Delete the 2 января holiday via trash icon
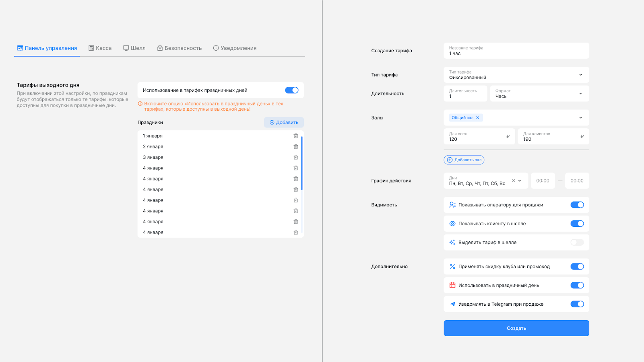The image size is (644, 362). pos(296,147)
